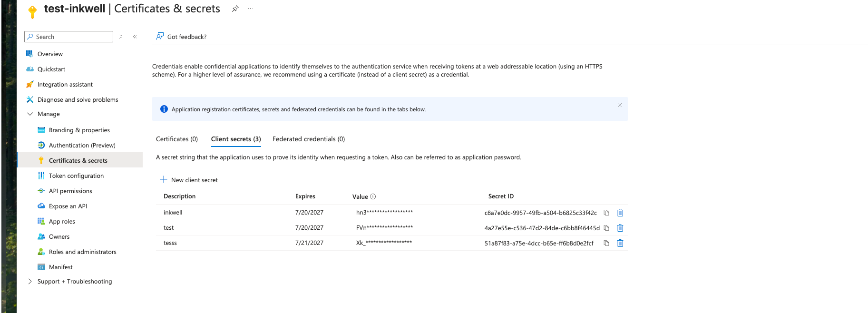Dismiss the blue information banner

coord(620,105)
